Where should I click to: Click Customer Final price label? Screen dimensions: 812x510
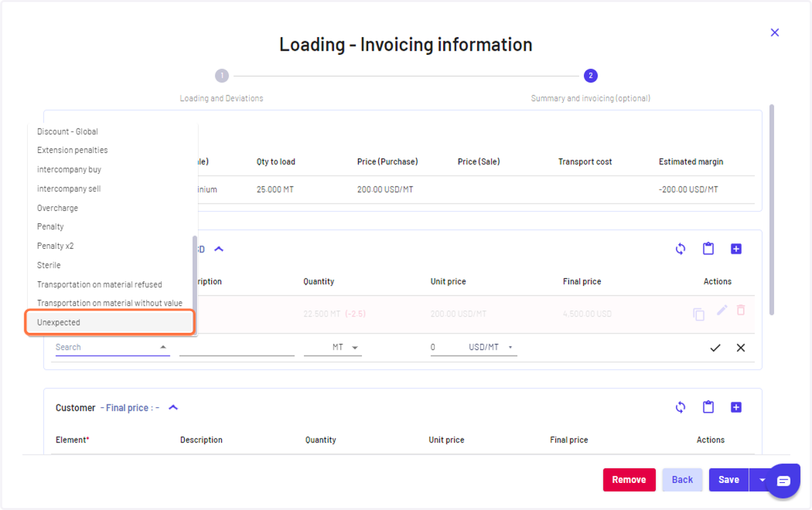point(130,408)
